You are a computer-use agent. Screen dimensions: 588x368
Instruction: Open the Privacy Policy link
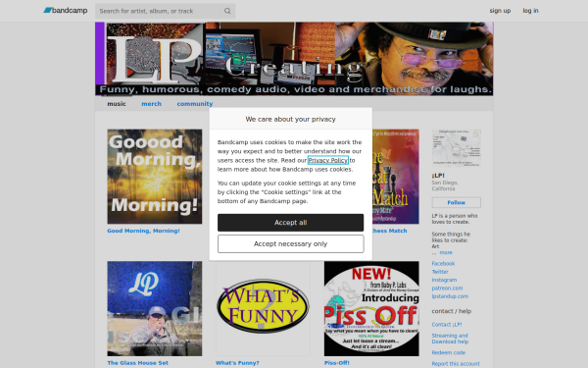(327, 160)
